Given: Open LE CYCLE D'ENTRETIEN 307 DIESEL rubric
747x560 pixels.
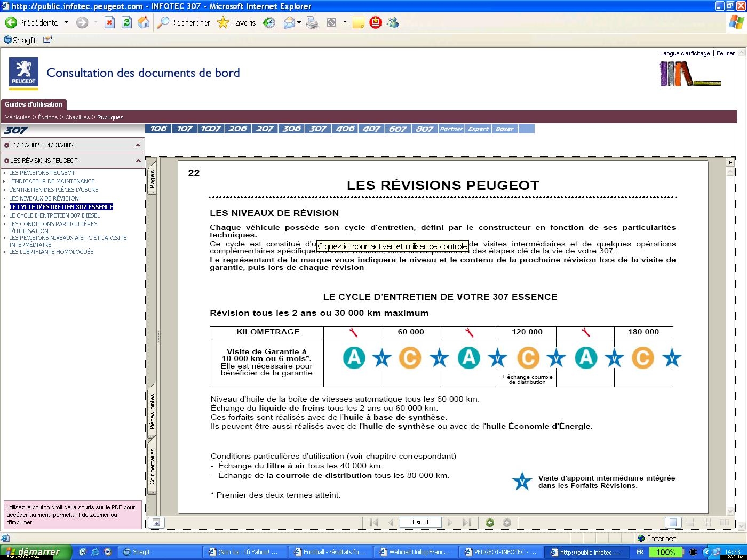Looking at the screenshot, I should point(54,215).
